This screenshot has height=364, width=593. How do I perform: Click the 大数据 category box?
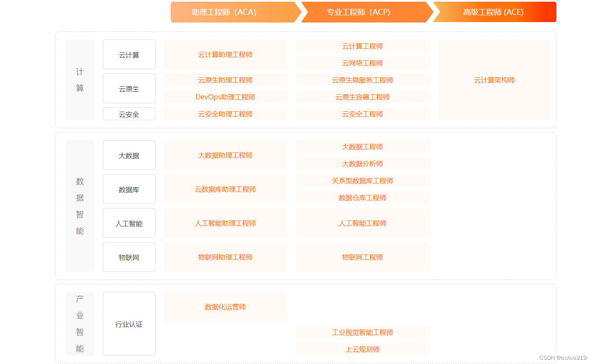point(129,155)
